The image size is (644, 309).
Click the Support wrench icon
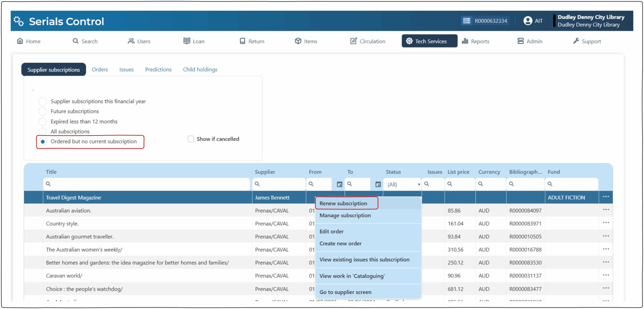pyautogui.click(x=576, y=41)
